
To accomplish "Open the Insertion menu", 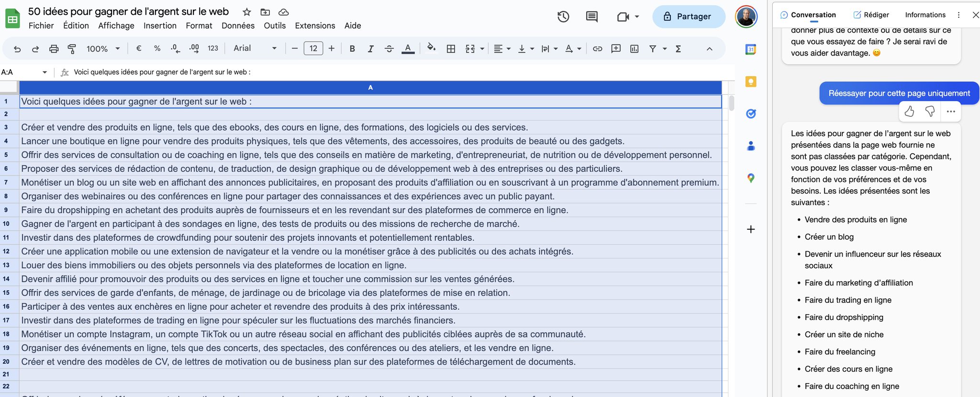I will tap(160, 25).
